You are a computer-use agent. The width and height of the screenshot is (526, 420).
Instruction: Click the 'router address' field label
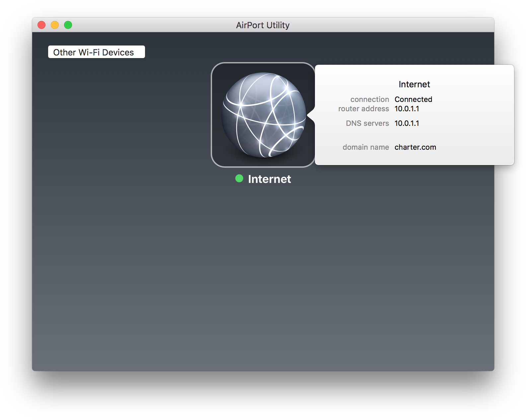tap(363, 109)
